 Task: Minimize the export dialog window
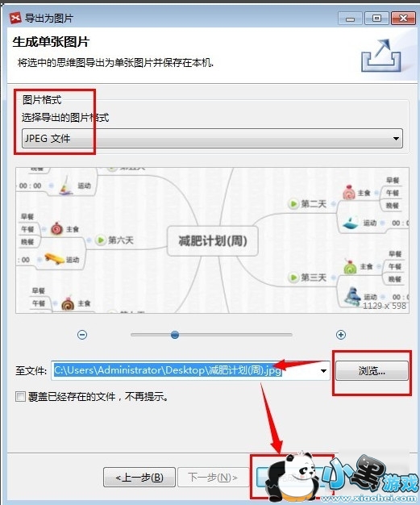pos(350,19)
